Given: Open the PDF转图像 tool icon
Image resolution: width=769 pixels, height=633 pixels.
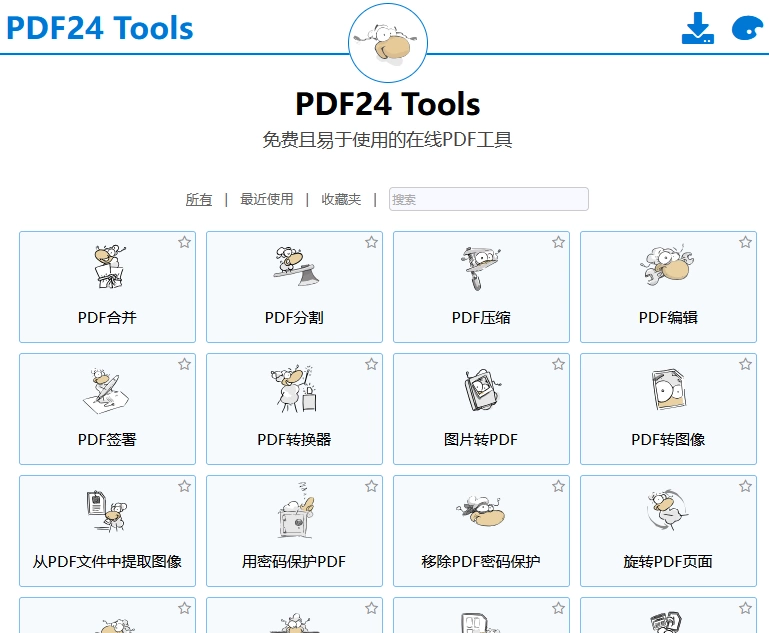Looking at the screenshot, I should pyautogui.click(x=668, y=390).
